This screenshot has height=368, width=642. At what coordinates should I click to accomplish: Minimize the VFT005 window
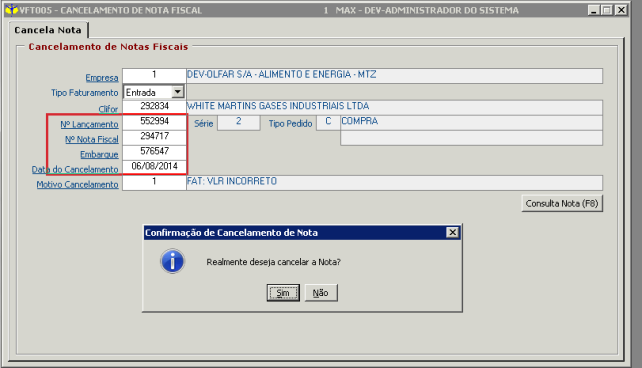[594, 10]
